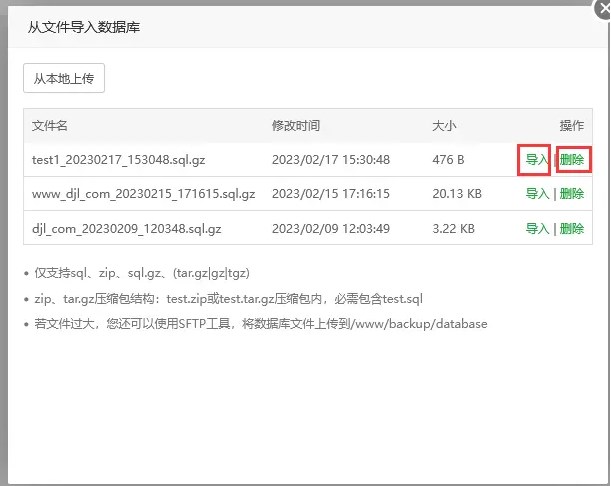This screenshot has width=611, height=486.
Task: Click the 从本地上传 upload button
Action: [x=64, y=79]
